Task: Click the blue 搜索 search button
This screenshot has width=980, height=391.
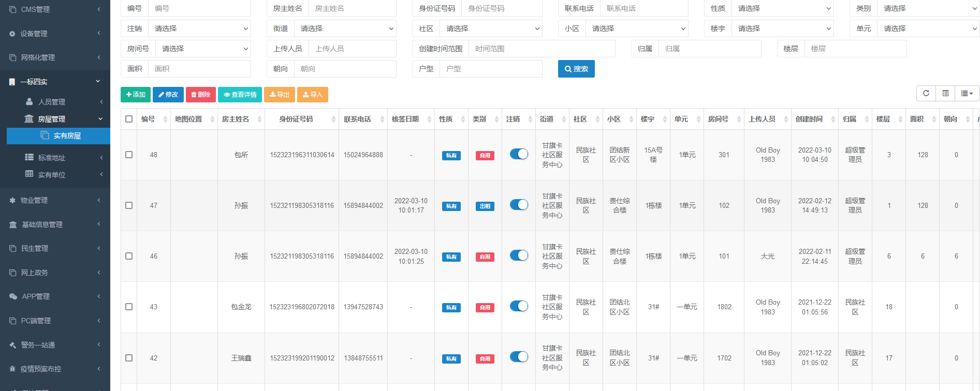Action: (576, 69)
